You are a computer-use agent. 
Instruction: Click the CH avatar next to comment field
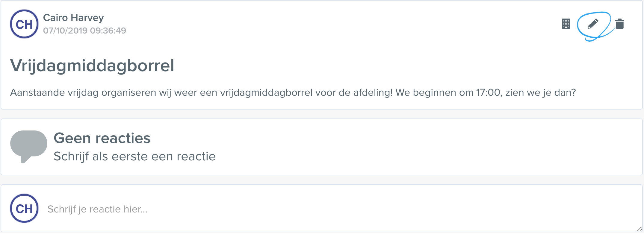24,208
